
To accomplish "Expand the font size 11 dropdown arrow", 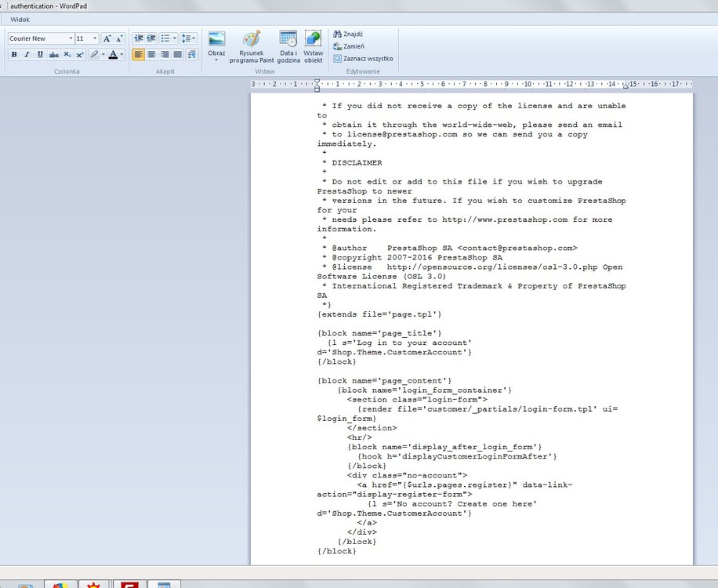I will [x=96, y=38].
